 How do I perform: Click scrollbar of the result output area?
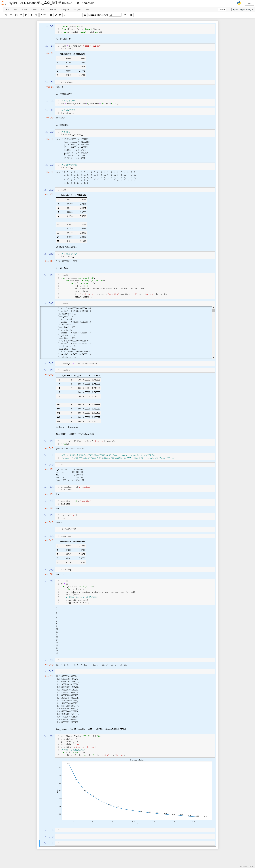tap(214, 310)
